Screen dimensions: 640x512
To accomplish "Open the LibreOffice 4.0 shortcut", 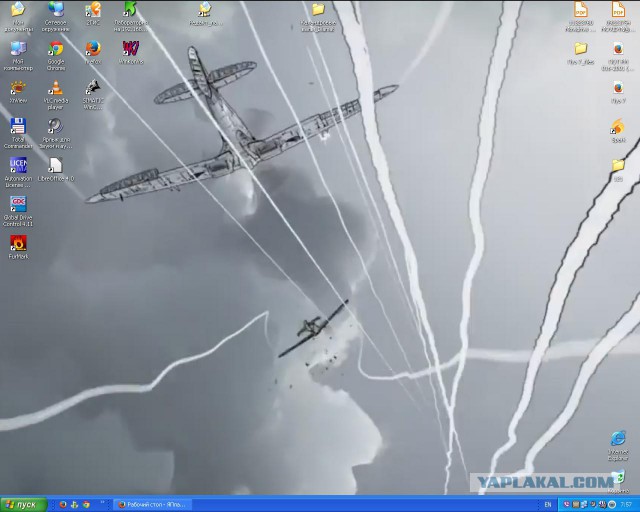I will pos(56,169).
